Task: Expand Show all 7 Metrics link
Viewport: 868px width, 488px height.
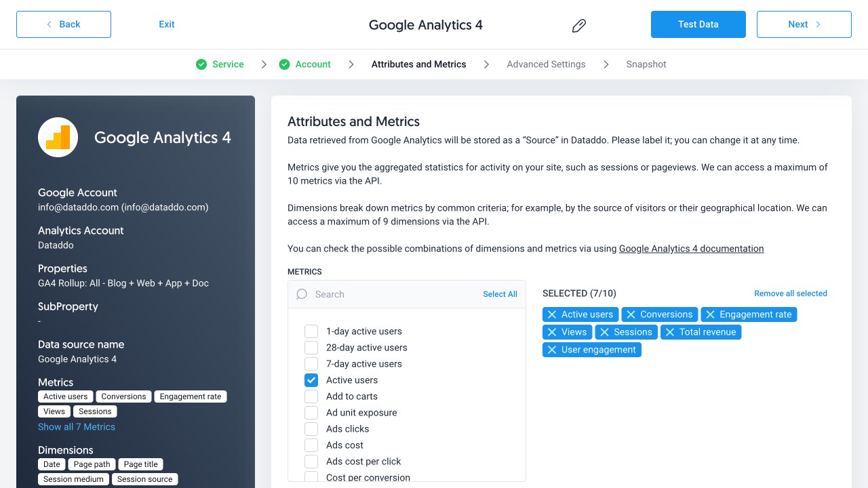Action: tap(77, 427)
